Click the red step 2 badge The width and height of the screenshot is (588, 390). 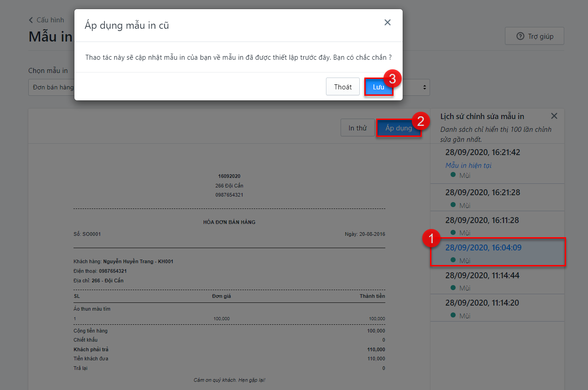tap(420, 121)
